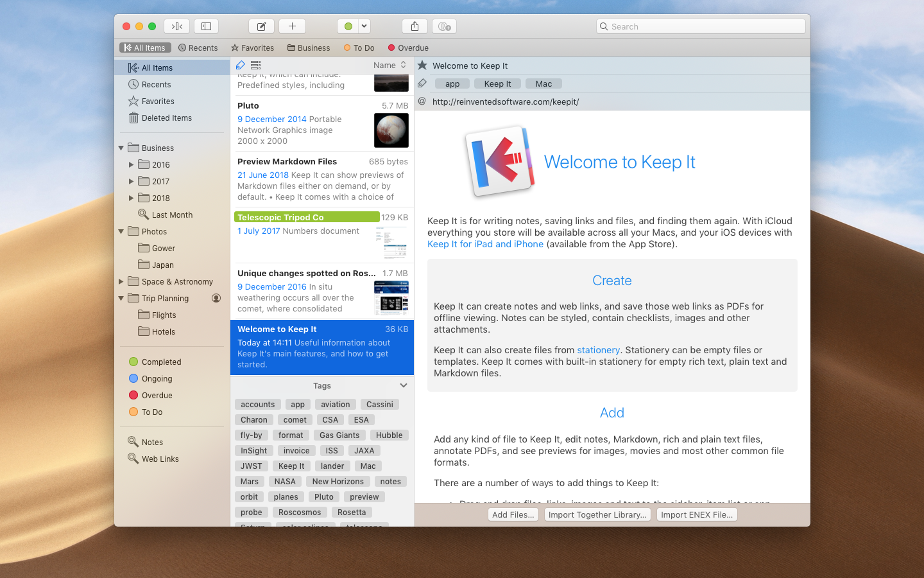This screenshot has width=924, height=578.
Task: Click the @ URL icon in note header
Action: tap(422, 101)
